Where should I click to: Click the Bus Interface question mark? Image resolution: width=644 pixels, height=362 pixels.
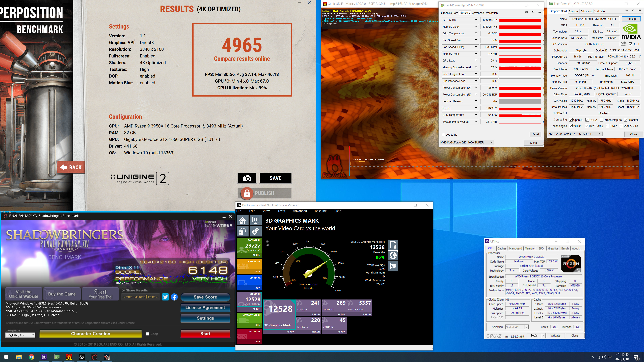[640, 56]
